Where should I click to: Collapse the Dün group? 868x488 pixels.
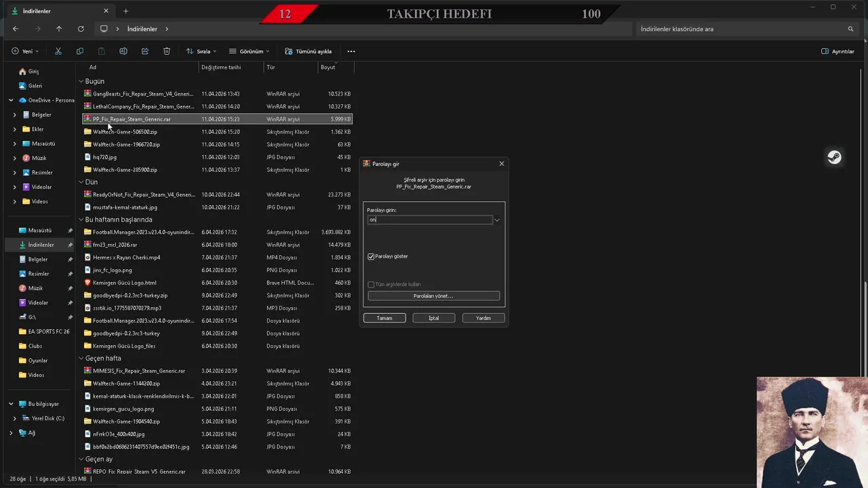pyautogui.click(x=81, y=182)
